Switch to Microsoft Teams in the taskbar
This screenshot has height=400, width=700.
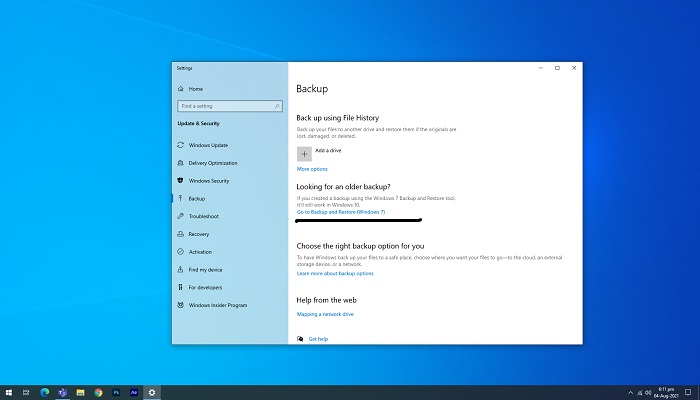click(x=62, y=393)
